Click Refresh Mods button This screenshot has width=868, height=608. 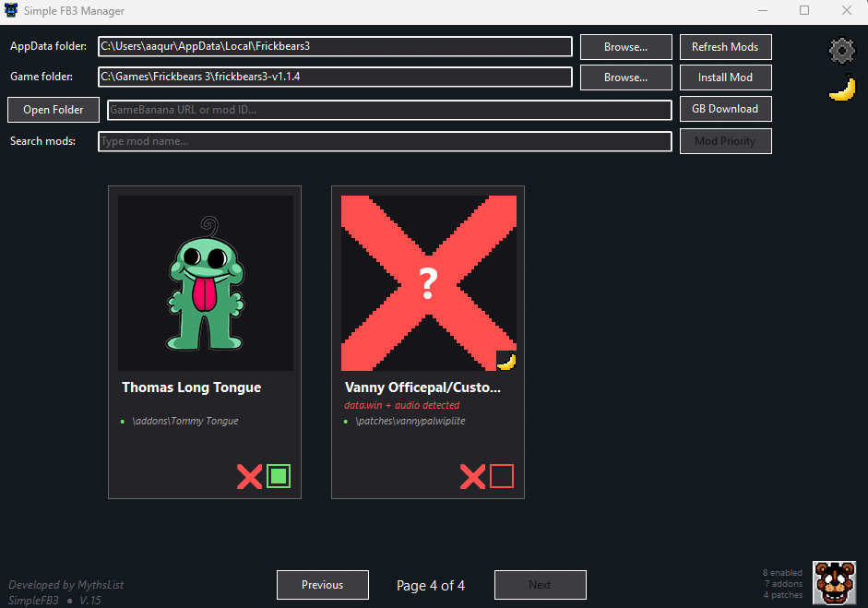725,47
